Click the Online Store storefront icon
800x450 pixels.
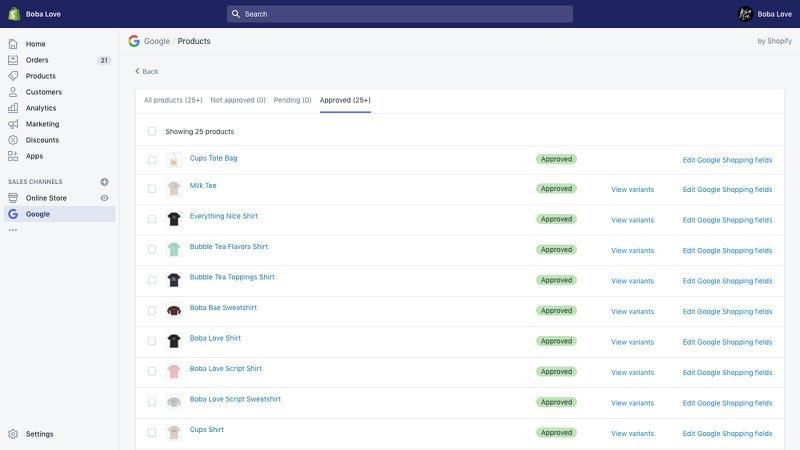tap(13, 198)
